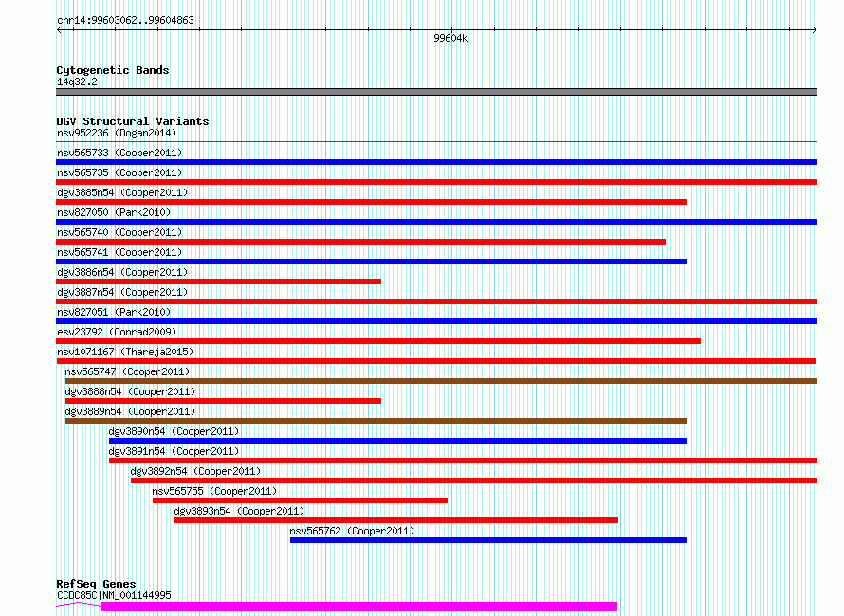Image resolution: width=844 pixels, height=616 pixels.
Task: Click the red esv23792 variant bar
Action: pos(378,341)
